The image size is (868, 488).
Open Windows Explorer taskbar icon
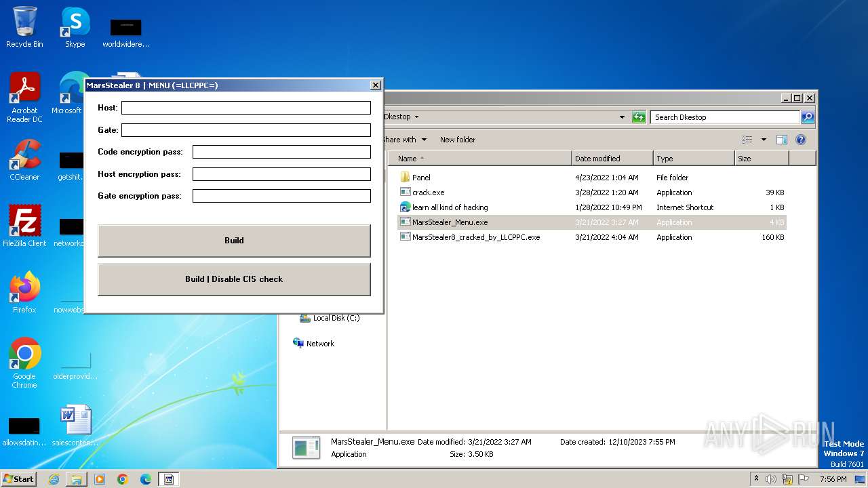[x=77, y=479]
